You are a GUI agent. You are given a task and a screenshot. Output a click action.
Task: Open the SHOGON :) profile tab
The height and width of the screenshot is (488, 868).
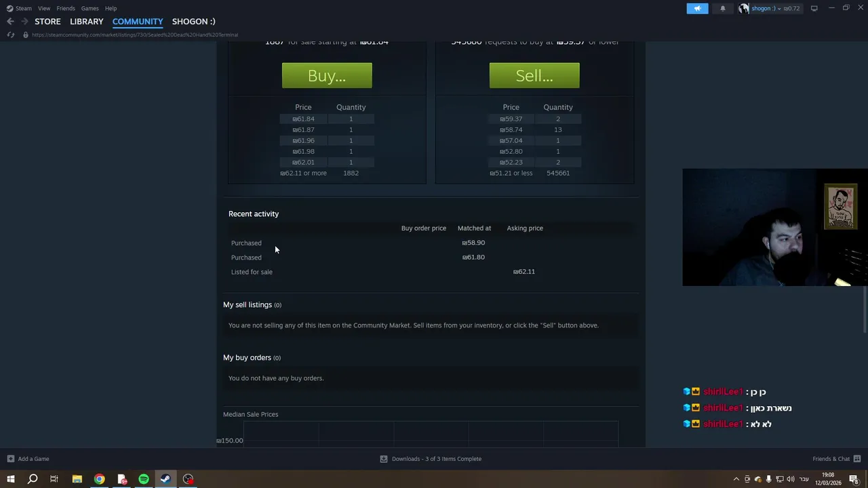click(193, 22)
